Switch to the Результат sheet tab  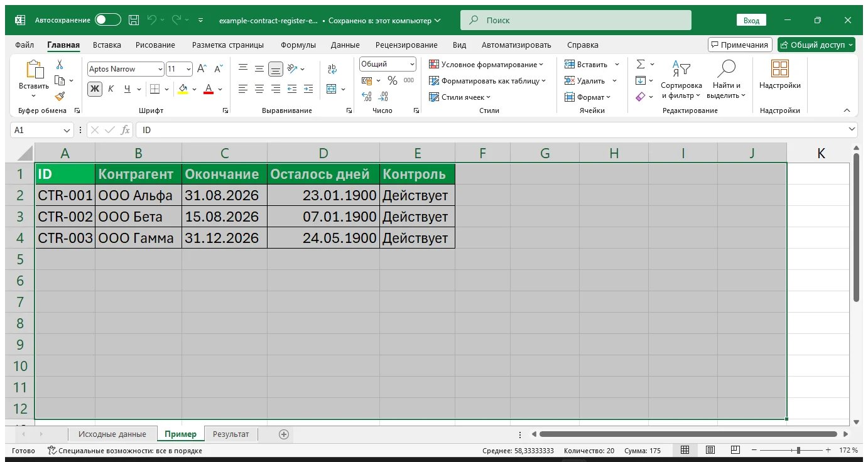pos(231,434)
